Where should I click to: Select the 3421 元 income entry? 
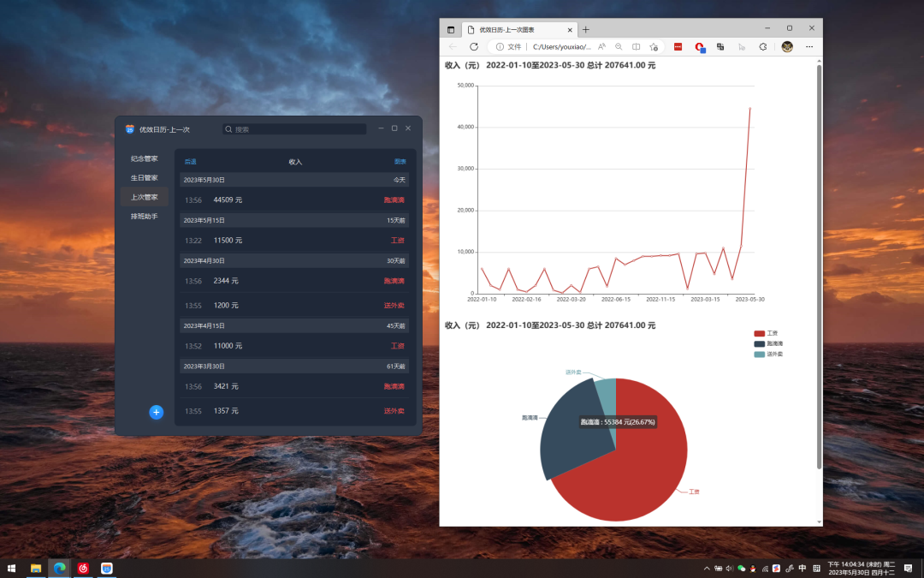[294, 386]
